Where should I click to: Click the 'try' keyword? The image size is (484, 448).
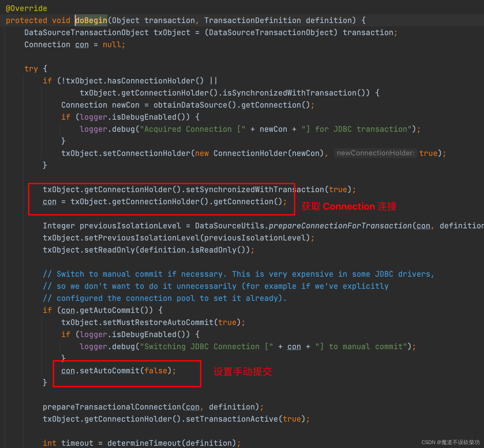(31, 69)
